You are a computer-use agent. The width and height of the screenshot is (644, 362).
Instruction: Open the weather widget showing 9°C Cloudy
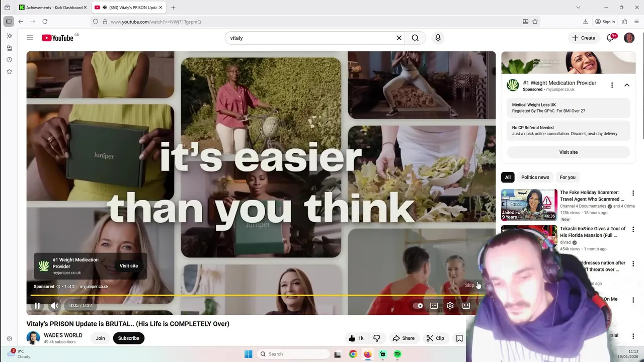(20, 353)
